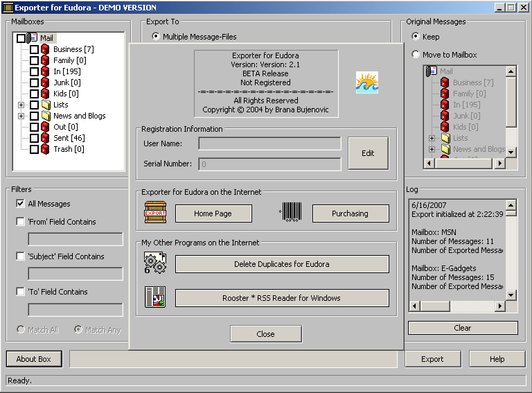Click Log vertical scrollbar up arrow

(x=511, y=204)
